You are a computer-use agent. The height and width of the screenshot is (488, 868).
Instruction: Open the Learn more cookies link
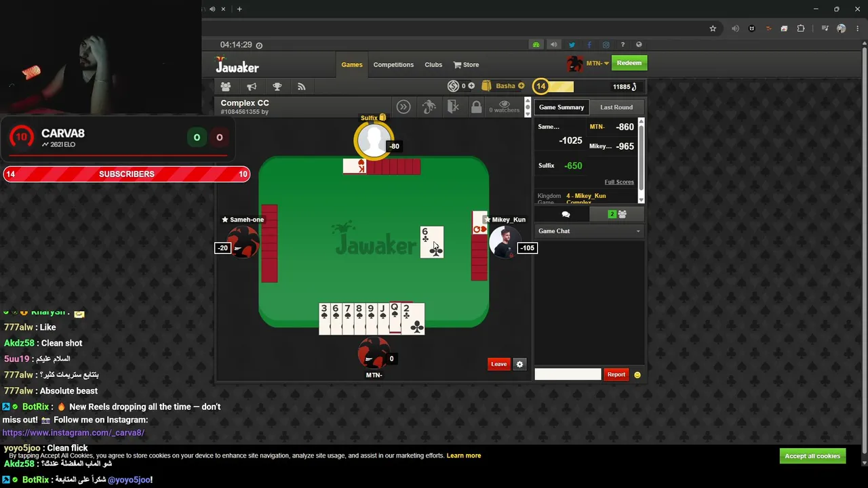click(464, 455)
